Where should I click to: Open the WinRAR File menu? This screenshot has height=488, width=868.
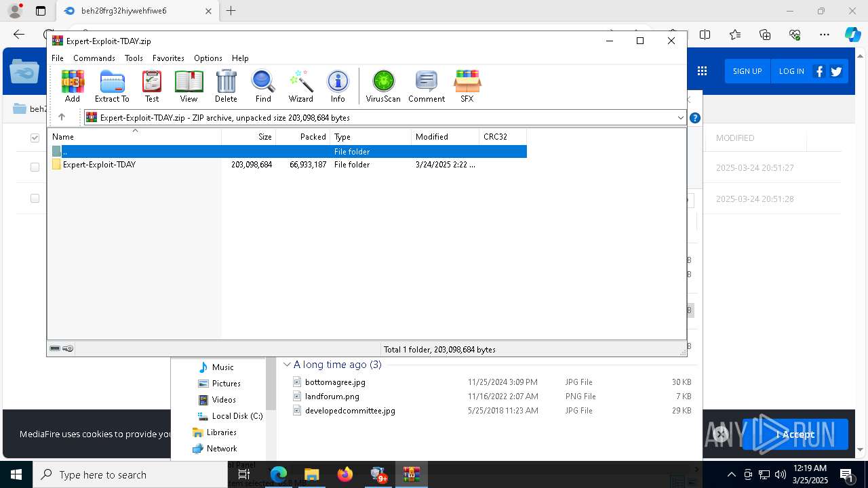click(x=58, y=58)
